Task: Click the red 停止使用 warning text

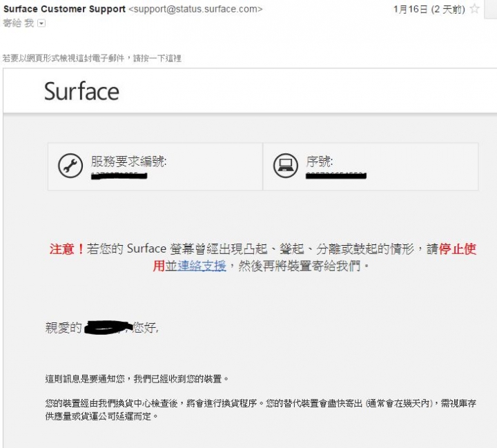Action: 458,249
